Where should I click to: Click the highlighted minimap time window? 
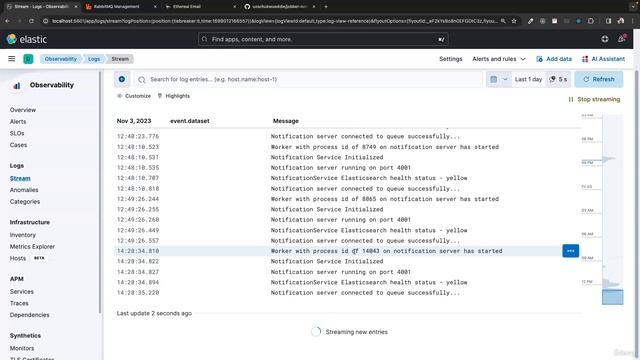(x=612, y=297)
